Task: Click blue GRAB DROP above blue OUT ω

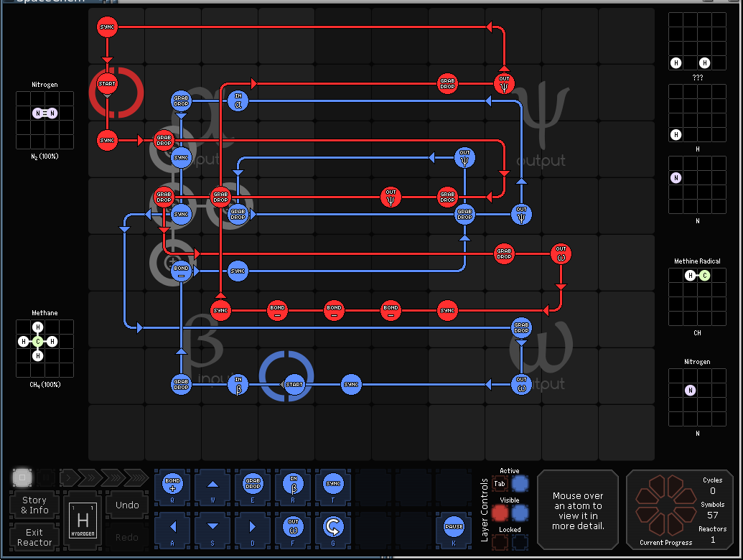Action: click(x=521, y=328)
